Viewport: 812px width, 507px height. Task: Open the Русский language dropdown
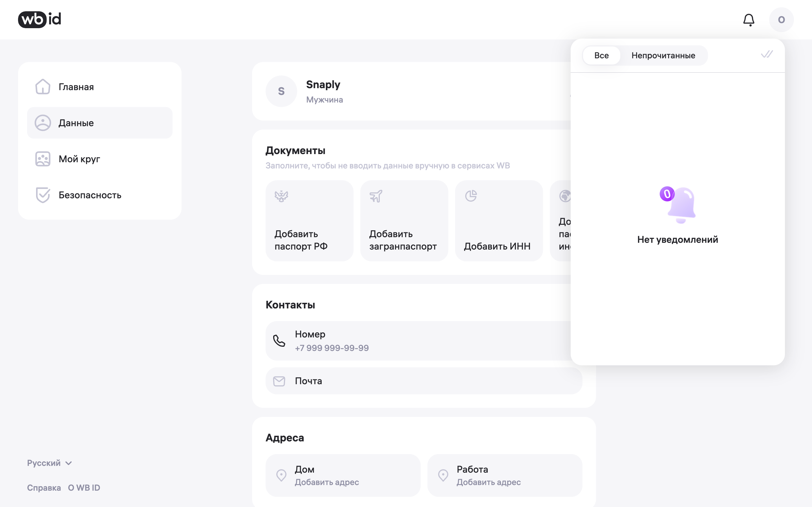click(50, 463)
